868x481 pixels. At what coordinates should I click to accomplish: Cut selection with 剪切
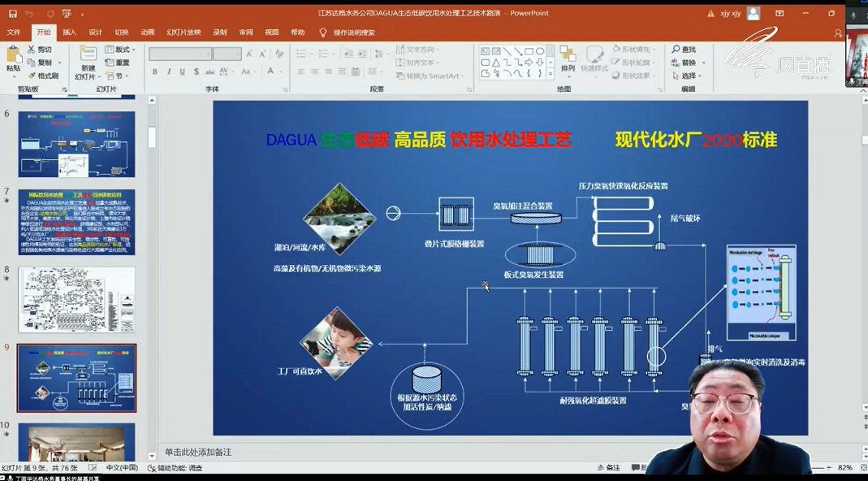click(x=40, y=50)
